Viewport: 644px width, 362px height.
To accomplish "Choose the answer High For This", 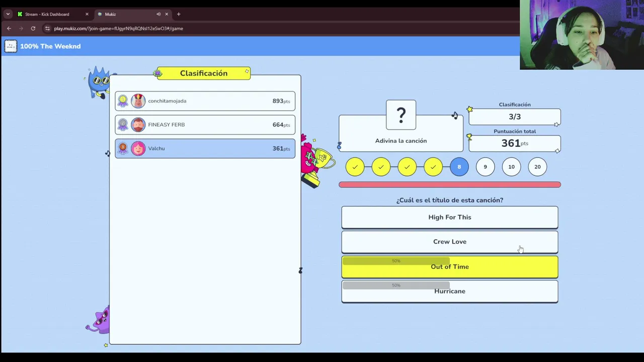I will (450, 217).
